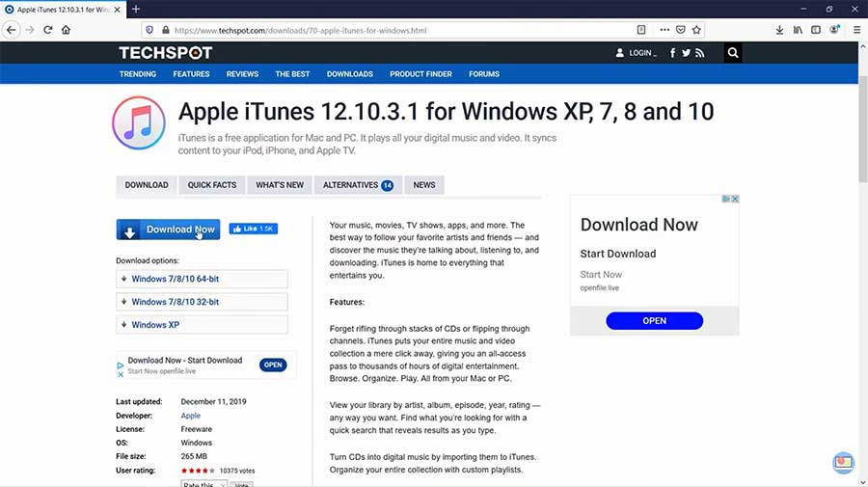Image resolution: width=868 pixels, height=487 pixels.
Task: Bookmark this page with star icon
Action: [x=696, y=30]
